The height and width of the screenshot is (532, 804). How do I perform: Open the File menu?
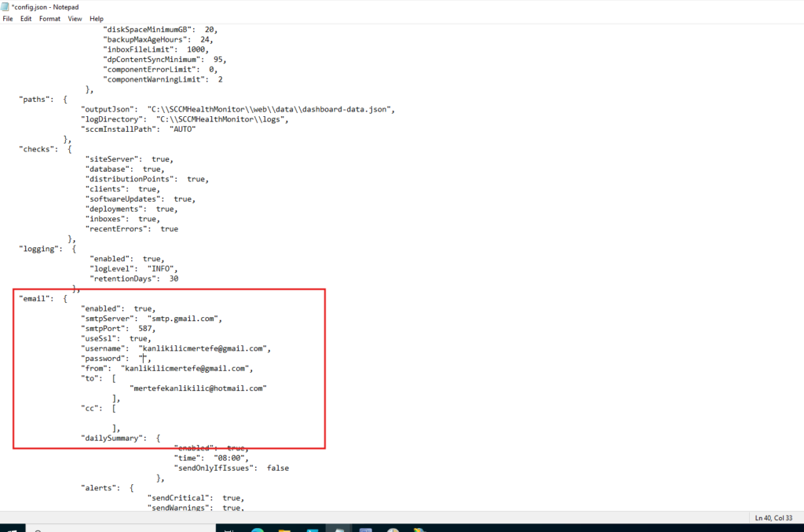pyautogui.click(x=8, y=18)
